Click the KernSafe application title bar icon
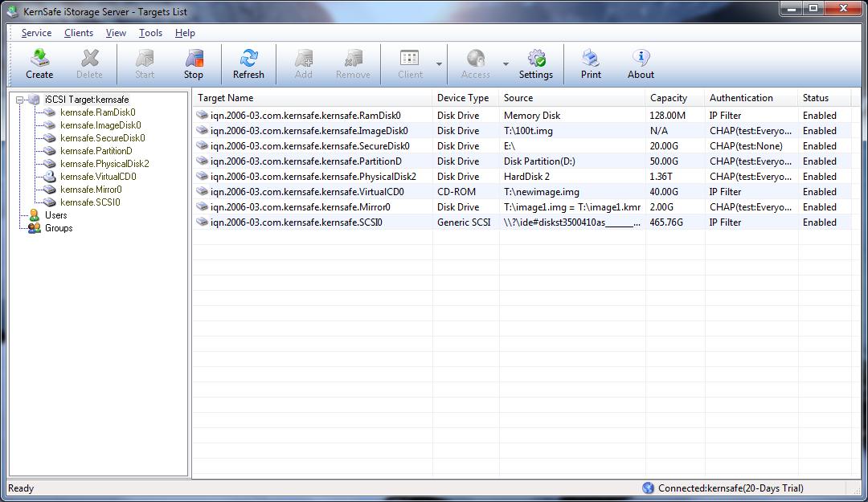Screen dimensions: 868x502 (12, 11)
